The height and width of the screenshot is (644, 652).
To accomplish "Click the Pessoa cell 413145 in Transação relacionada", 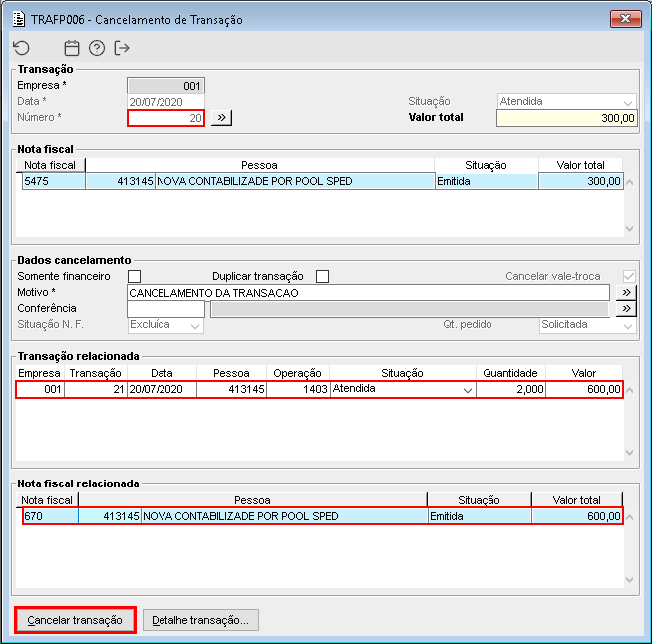I will pyautogui.click(x=231, y=389).
